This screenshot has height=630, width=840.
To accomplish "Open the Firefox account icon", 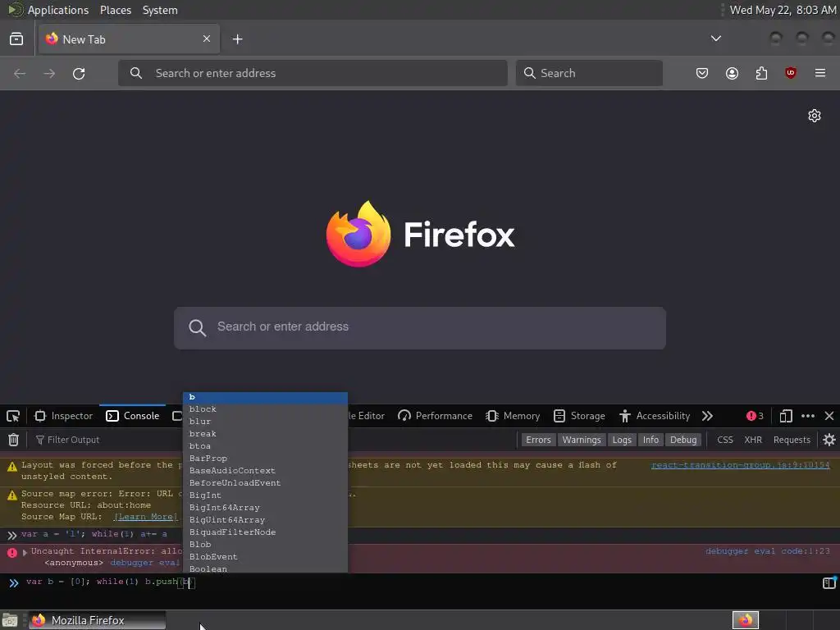I will (x=732, y=73).
